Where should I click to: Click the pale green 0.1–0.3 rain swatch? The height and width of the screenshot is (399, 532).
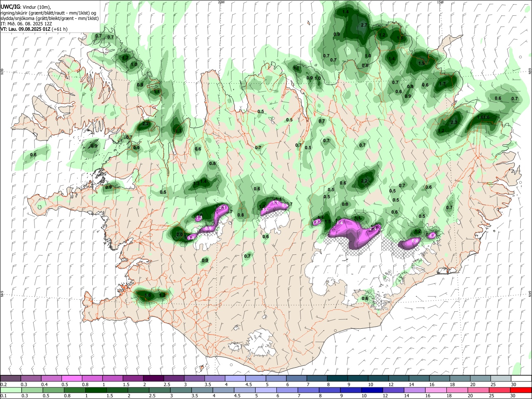[x=11, y=390]
